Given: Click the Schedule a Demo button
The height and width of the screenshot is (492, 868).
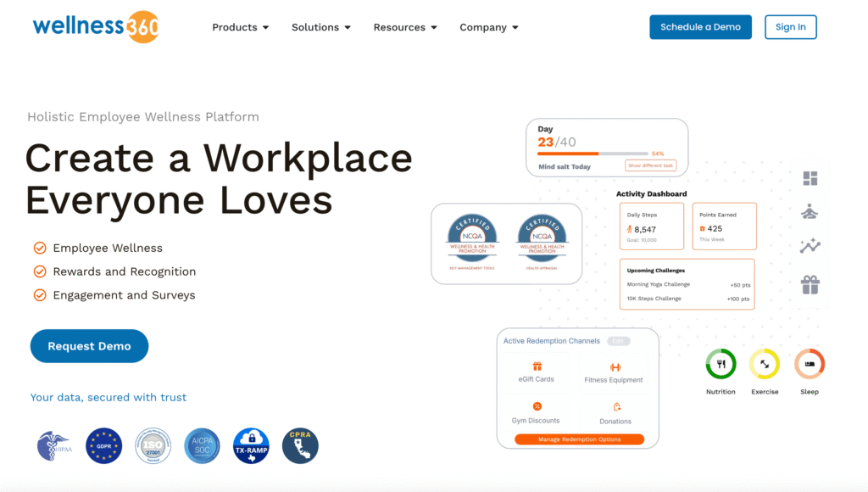Looking at the screenshot, I should (x=700, y=27).
